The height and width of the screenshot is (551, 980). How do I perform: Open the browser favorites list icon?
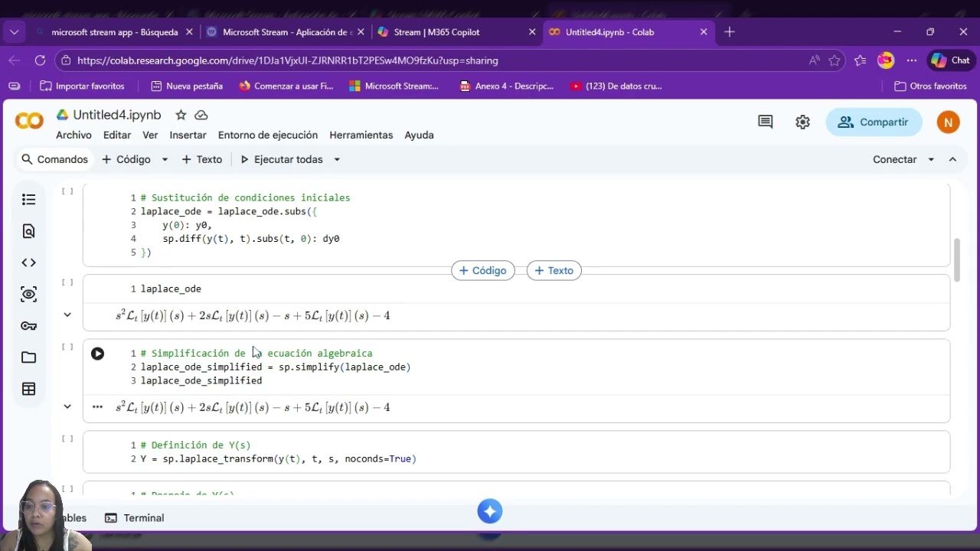[861, 60]
